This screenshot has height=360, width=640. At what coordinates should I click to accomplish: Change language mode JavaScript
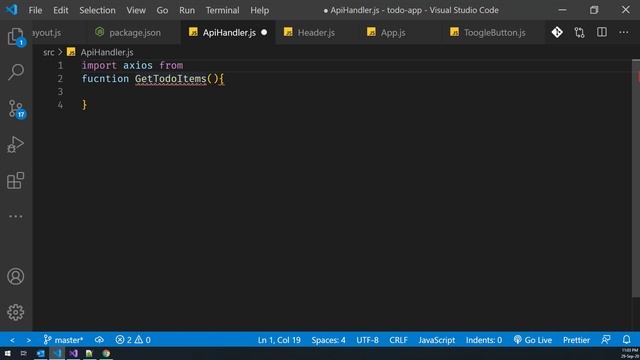coord(437,340)
